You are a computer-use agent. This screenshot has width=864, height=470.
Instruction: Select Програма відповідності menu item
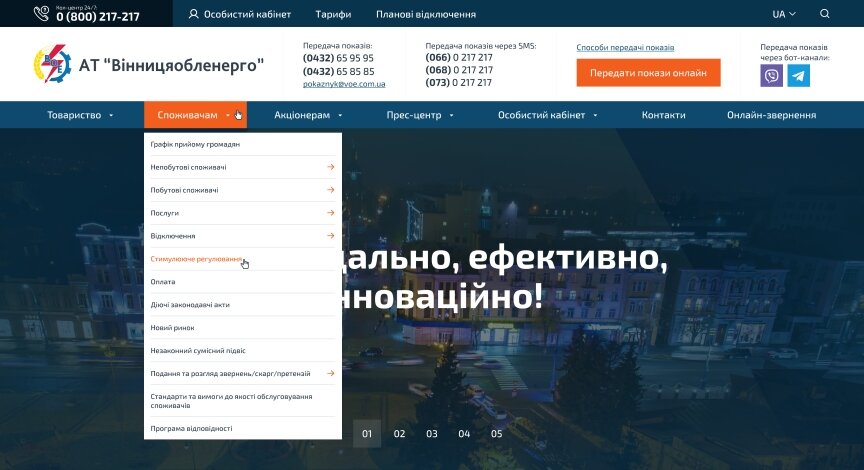242,428
